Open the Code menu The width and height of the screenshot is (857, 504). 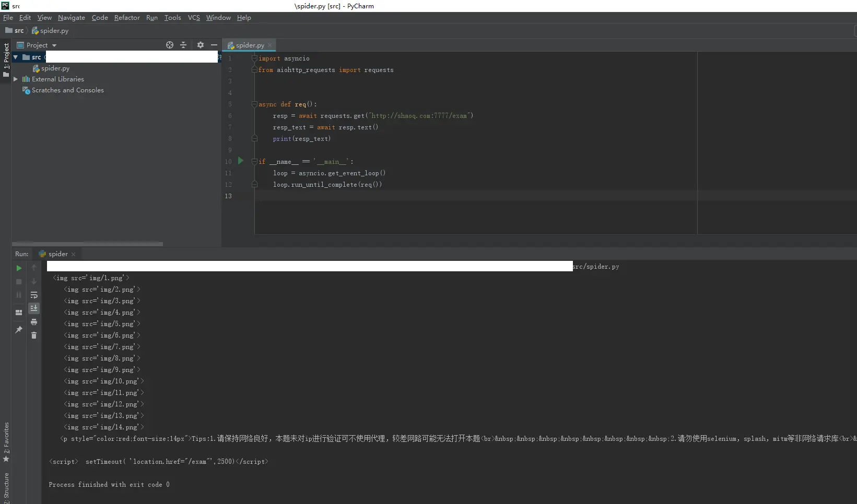click(100, 18)
